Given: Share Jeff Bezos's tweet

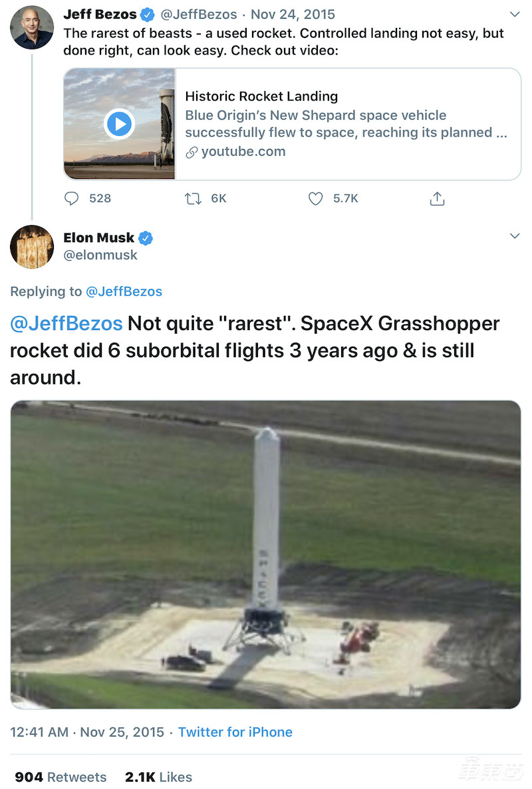Looking at the screenshot, I should [437, 198].
